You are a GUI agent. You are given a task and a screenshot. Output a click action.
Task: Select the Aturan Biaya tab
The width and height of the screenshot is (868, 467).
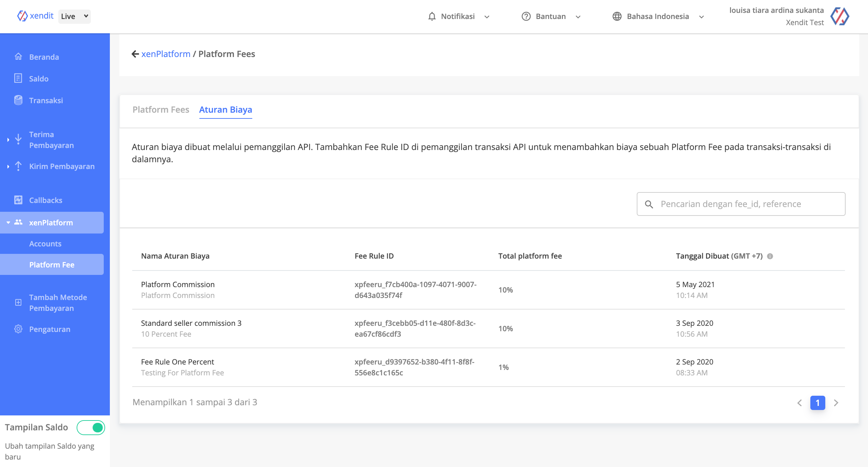coord(225,110)
